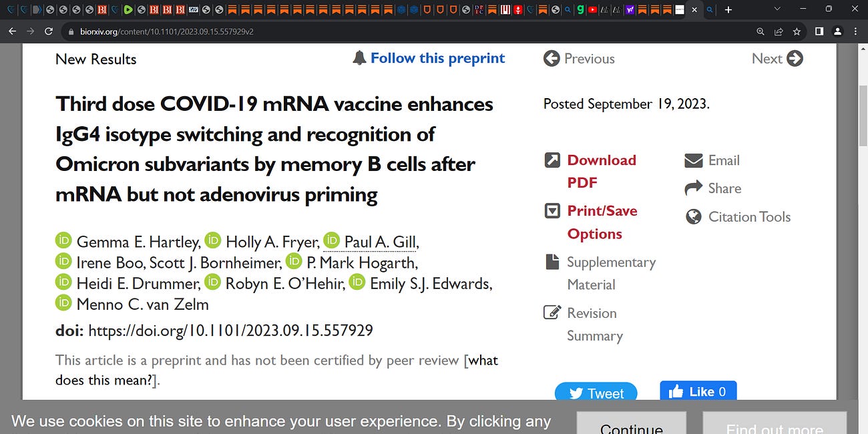
Task: Open Gemma E. Hartley's ORCID profile icon
Action: click(x=63, y=240)
